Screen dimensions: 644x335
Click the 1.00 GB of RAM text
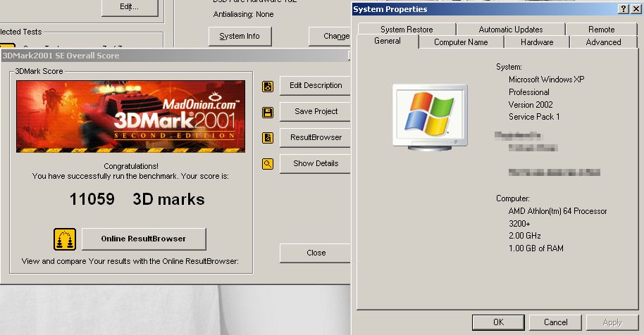tap(536, 248)
